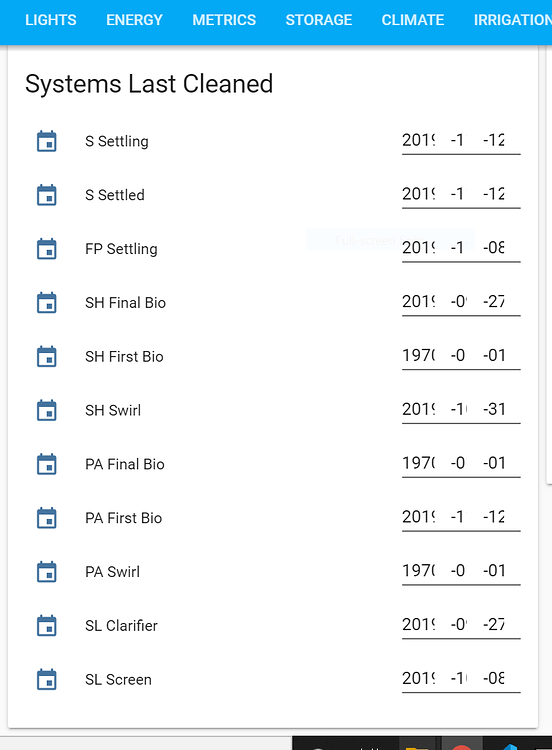Open the ENERGY tab

pyautogui.click(x=134, y=20)
